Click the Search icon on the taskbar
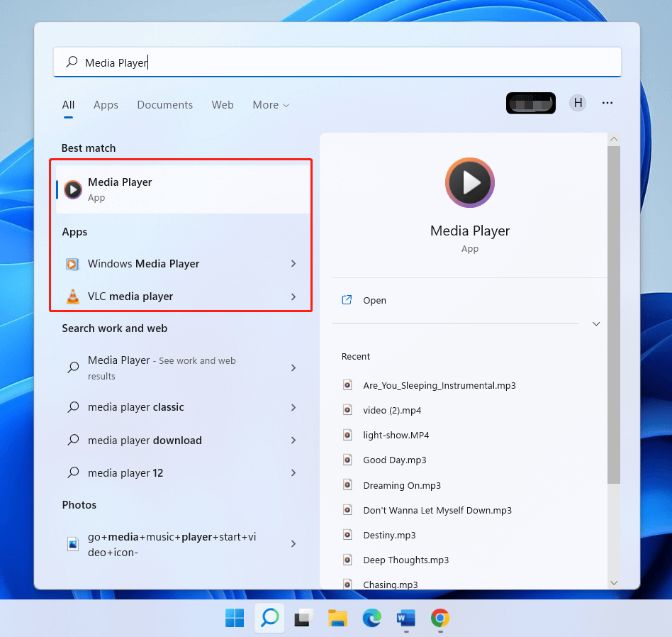This screenshot has height=637, width=672. coord(269,618)
